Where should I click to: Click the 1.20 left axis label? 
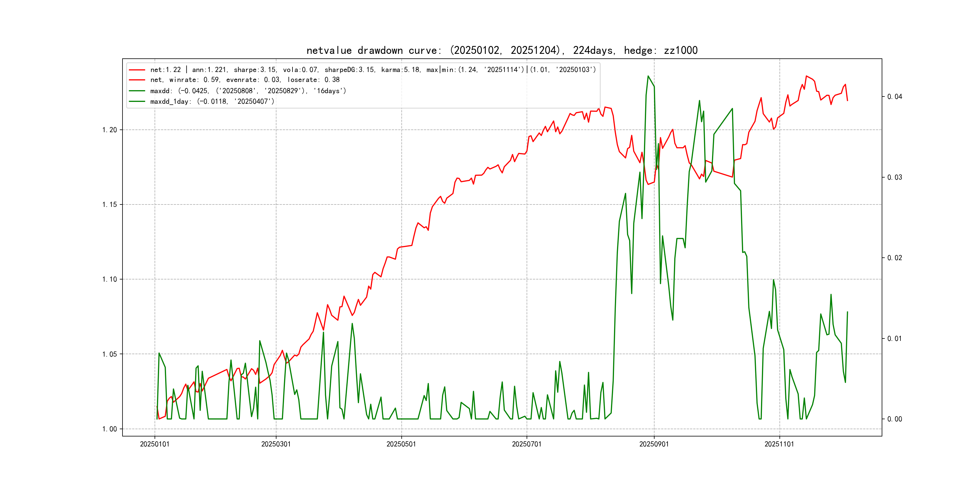[109, 130]
